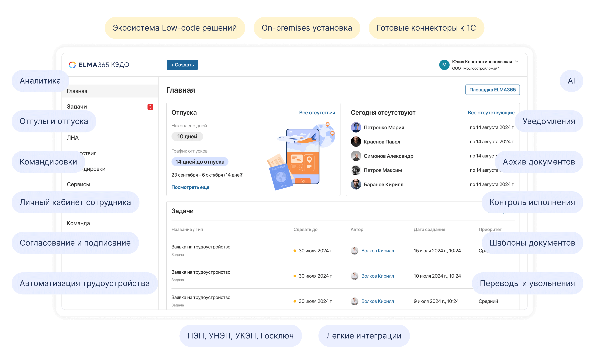The height and width of the screenshot is (364, 595).
Task: Open the Главная sidebar menu item
Action: click(77, 91)
